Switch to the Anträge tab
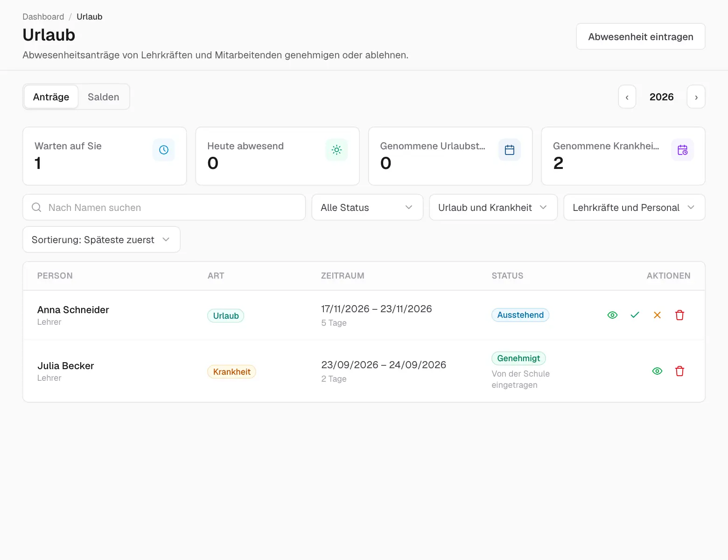 click(51, 97)
